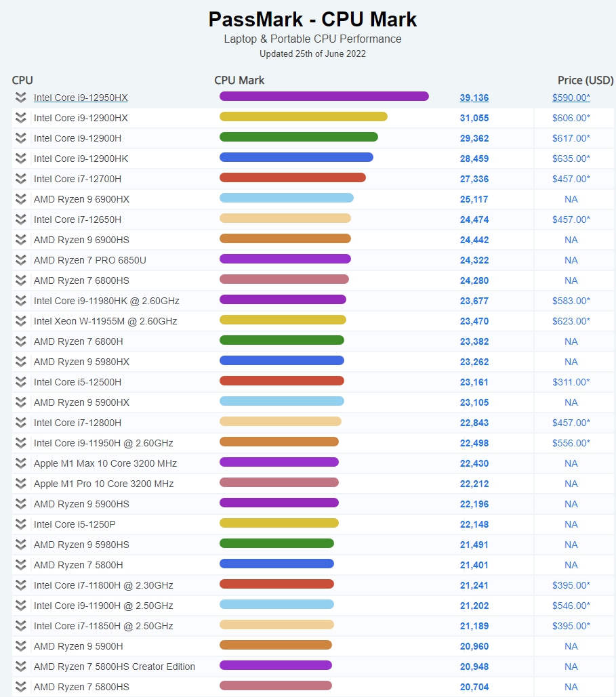Viewport: 616px width, 697px height.
Task: Click the $606.00* price link
Action: [x=571, y=119]
